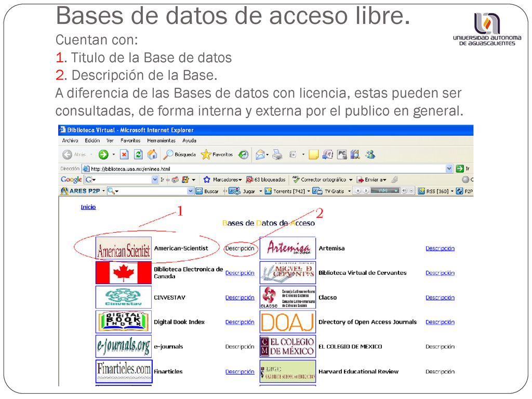Open the Ayuda menu

pos(189,140)
